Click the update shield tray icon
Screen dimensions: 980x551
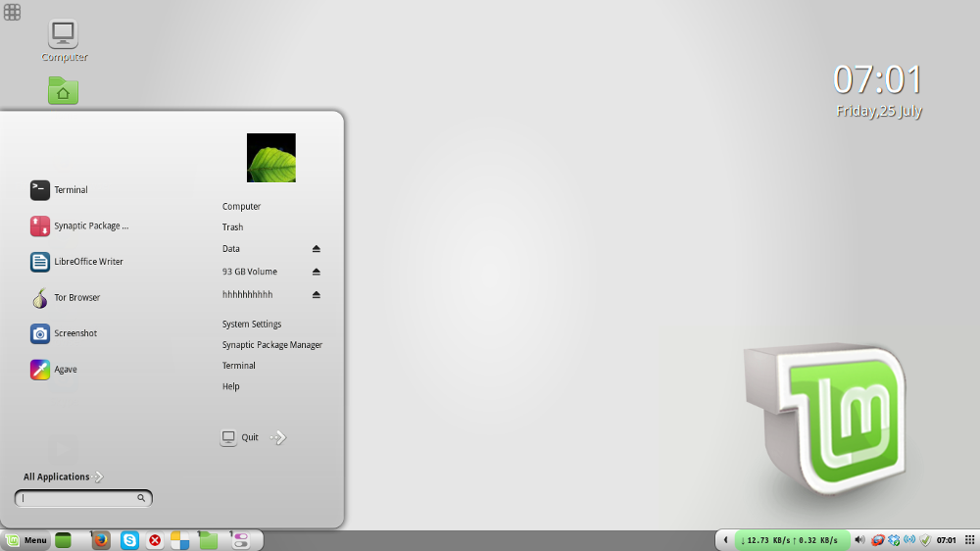point(926,540)
